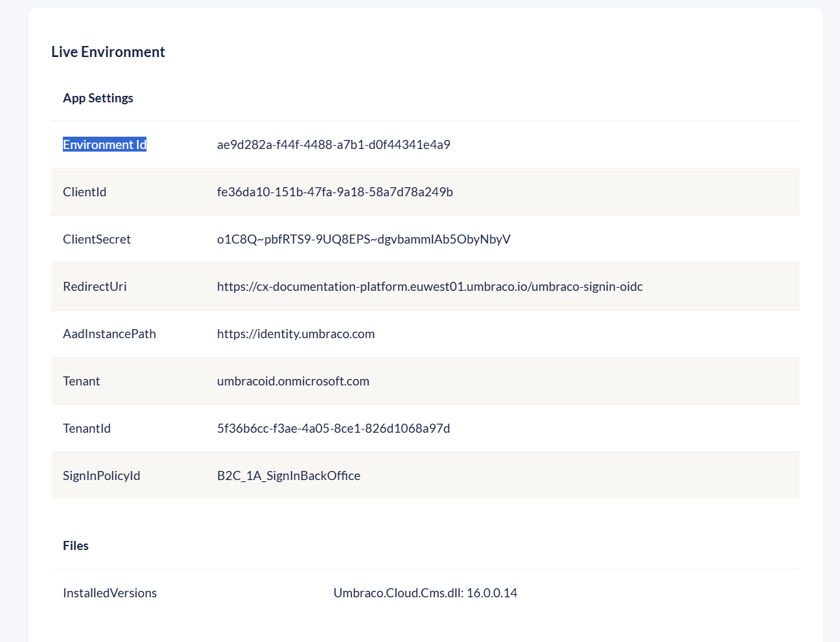
Task: Select the Umbraco.Cloud.Cms.dll version value
Action: pyautogui.click(x=425, y=593)
